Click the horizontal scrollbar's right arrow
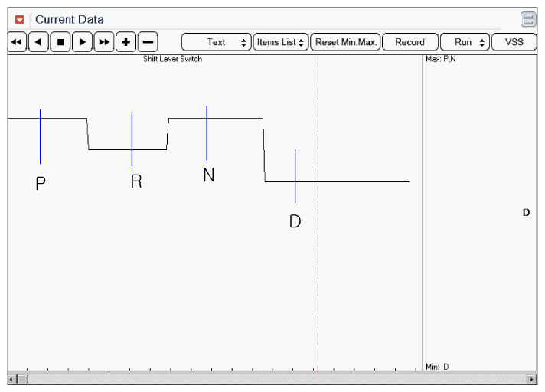Image resolution: width=545 pixels, height=392 pixels. (x=532, y=379)
